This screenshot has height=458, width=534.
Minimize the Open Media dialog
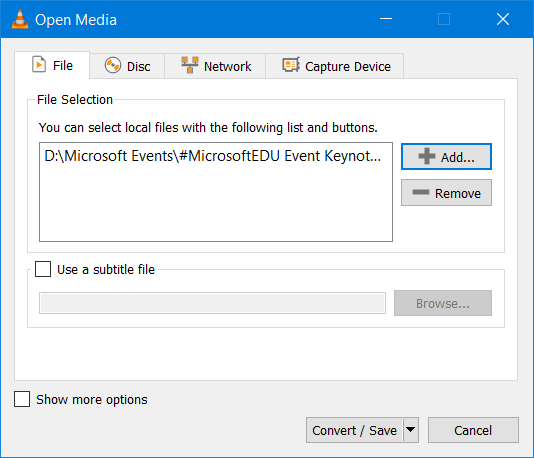point(386,19)
